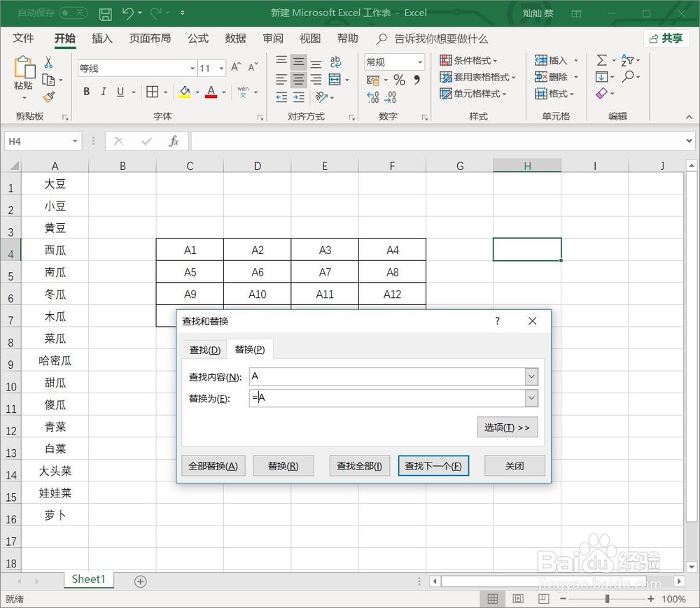Click Increase Decimal icon
Screen dimensions: 700x608
(373, 97)
